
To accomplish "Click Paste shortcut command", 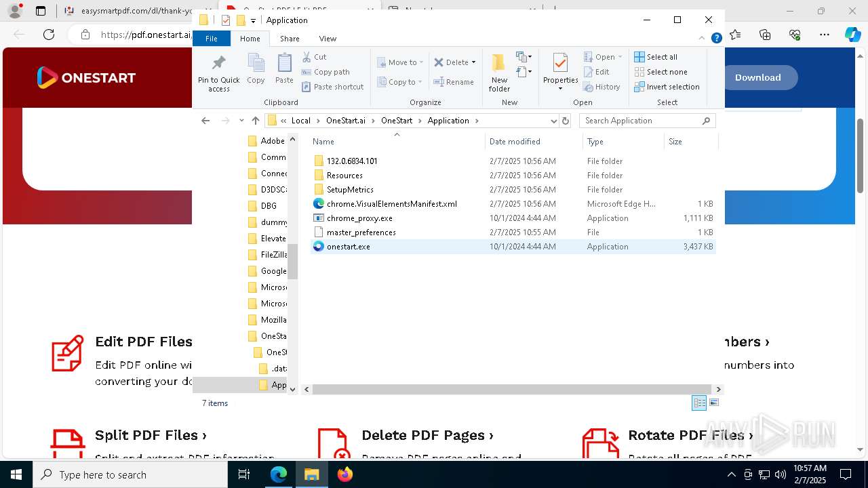I will 332,87.
